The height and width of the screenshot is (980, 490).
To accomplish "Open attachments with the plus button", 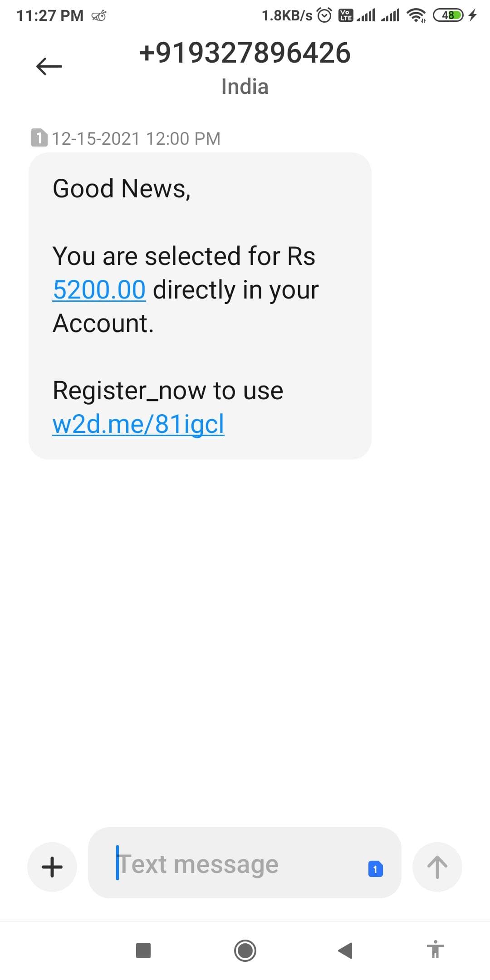I will pyautogui.click(x=52, y=867).
